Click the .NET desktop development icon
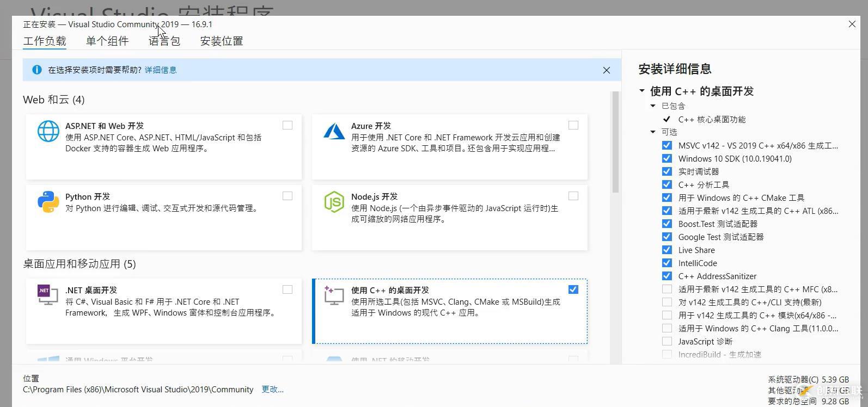Image resolution: width=868 pixels, height=407 pixels. (47, 295)
